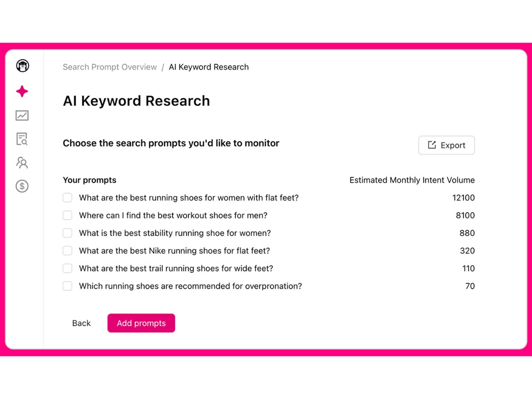Screen dimensions: 532x399
Task: Check the stability running shoe prompt
Action: coord(67,233)
